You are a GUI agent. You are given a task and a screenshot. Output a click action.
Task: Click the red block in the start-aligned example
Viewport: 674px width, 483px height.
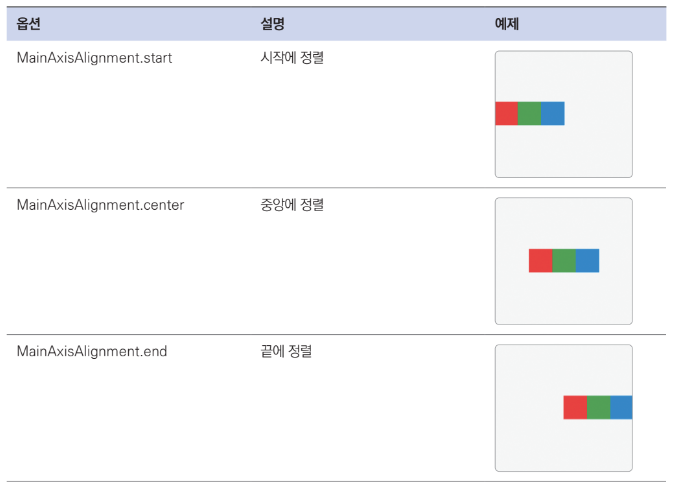506,113
